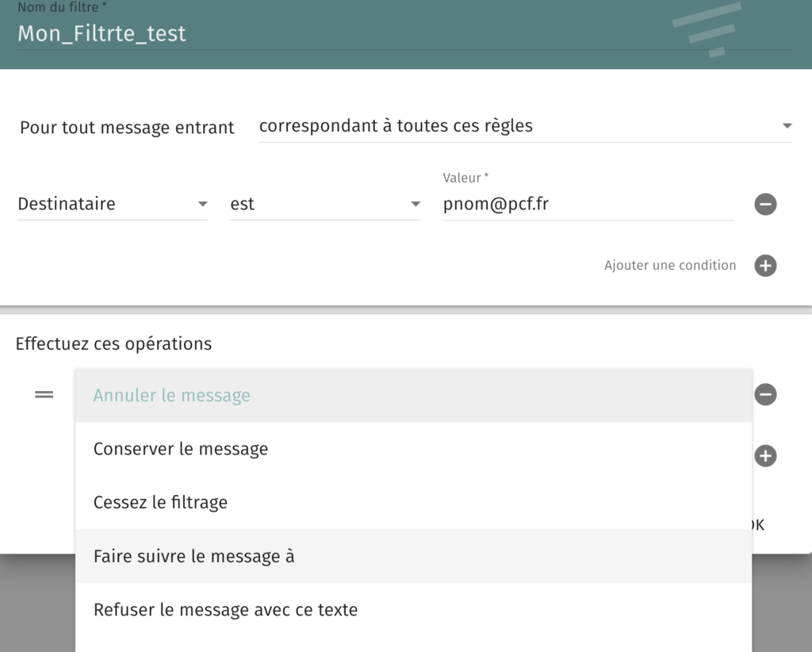Confirm with the partially hidden OK button
This screenshot has width=812, height=652.
(x=758, y=525)
